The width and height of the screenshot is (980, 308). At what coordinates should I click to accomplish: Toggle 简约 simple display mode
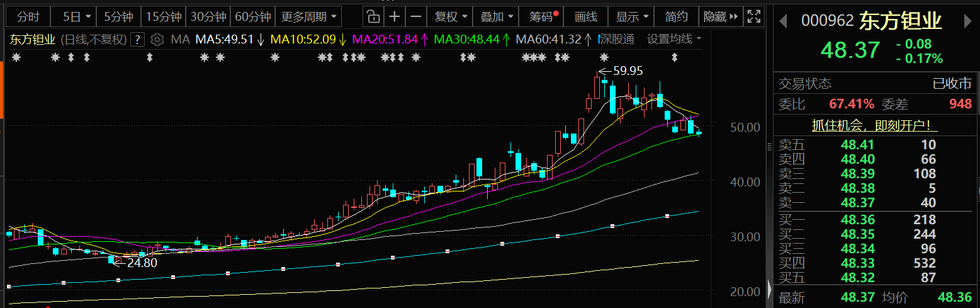(677, 16)
